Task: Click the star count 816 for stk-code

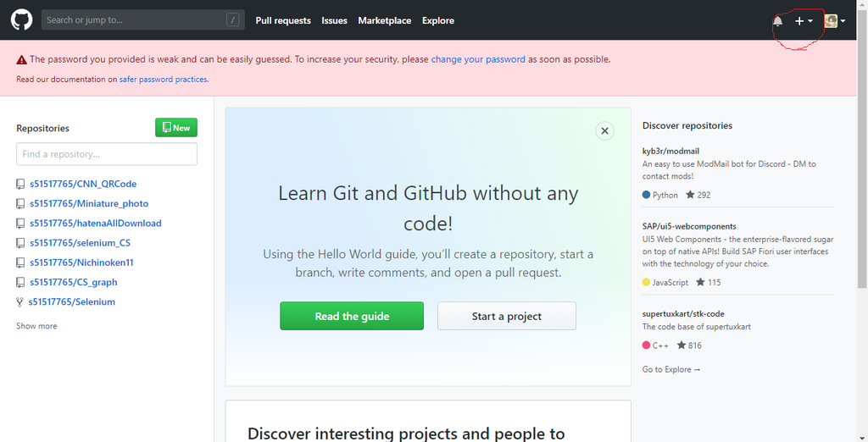Action: pos(688,345)
